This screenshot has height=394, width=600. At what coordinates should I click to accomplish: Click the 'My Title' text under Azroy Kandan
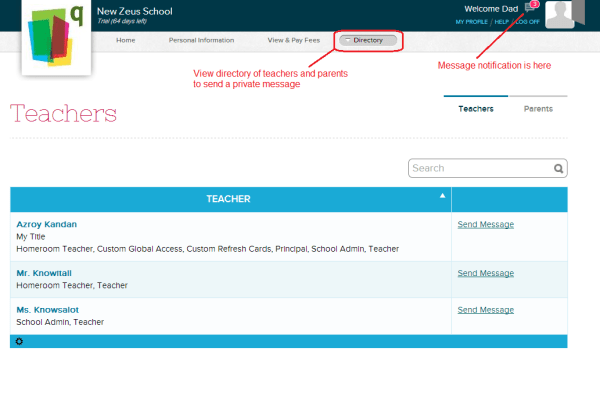click(31, 237)
